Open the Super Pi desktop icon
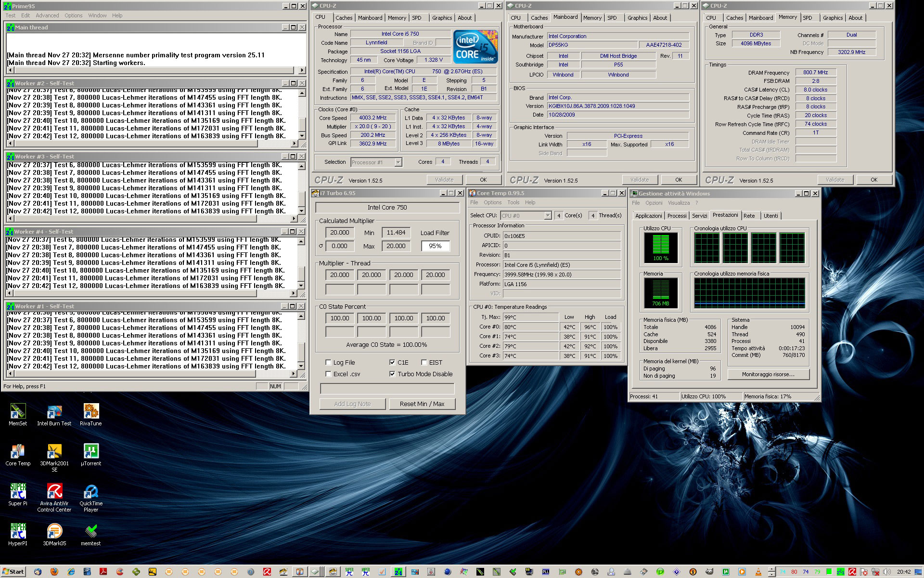The height and width of the screenshot is (578, 924). point(18,492)
